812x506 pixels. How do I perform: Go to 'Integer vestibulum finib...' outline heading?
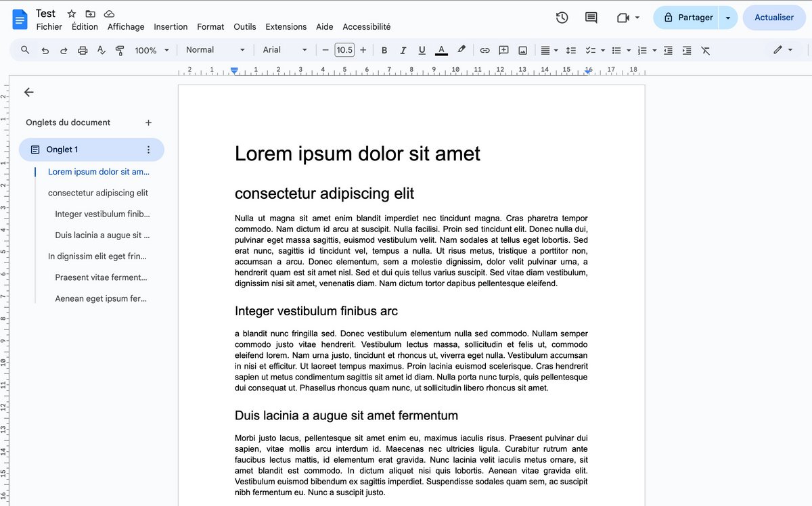102,214
